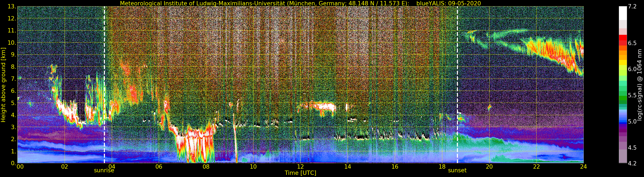Click the 22 time tick label
This screenshot has height=177, width=644.
(536, 167)
